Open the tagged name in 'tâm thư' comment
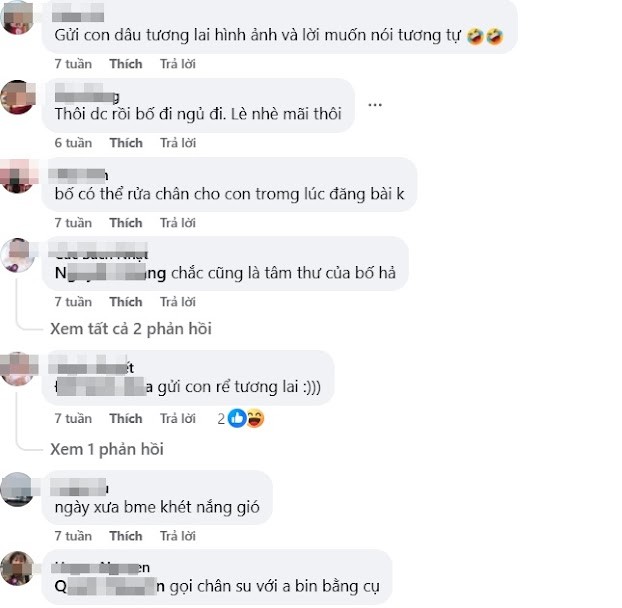Viewport: 622px width, 608px height. click(x=110, y=273)
